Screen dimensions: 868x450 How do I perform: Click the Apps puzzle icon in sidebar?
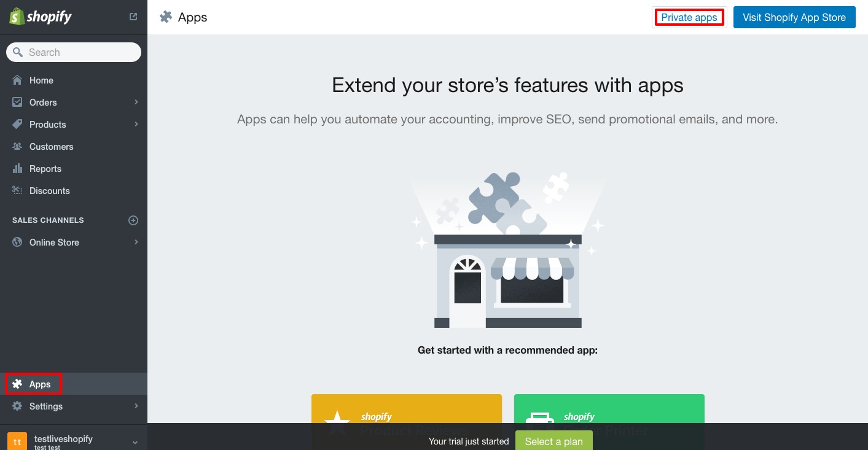coord(17,384)
